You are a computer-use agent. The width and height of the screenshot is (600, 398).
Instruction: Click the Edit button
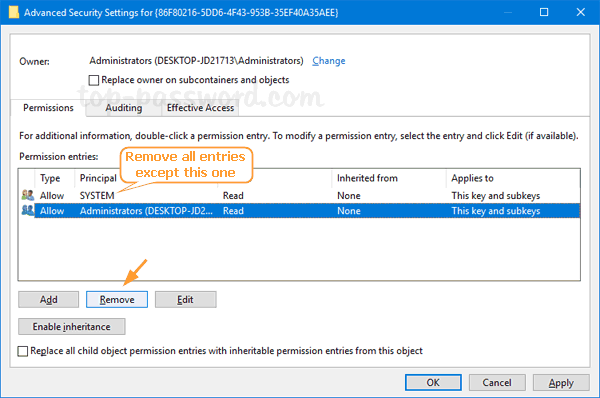tap(186, 300)
